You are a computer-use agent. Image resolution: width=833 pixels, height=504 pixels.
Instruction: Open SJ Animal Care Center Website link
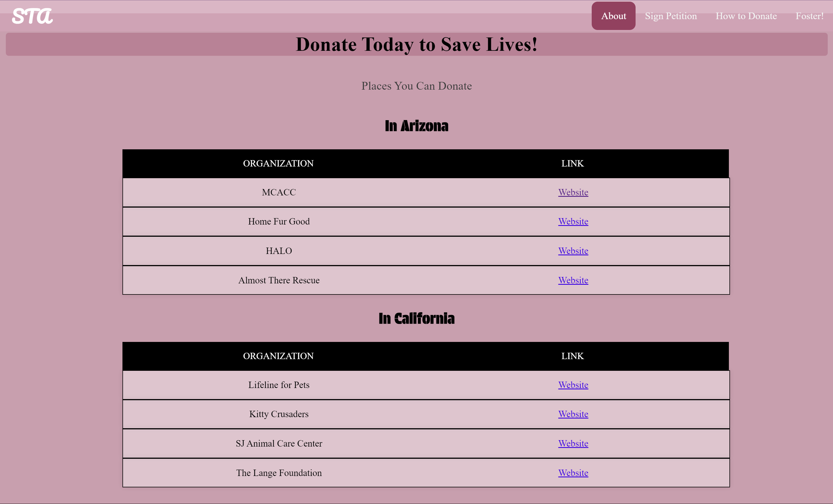[x=573, y=443]
